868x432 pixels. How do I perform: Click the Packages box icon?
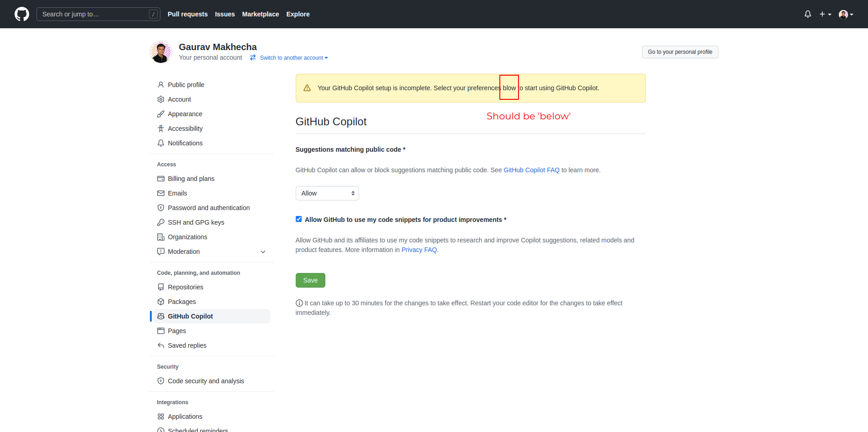pos(161,302)
